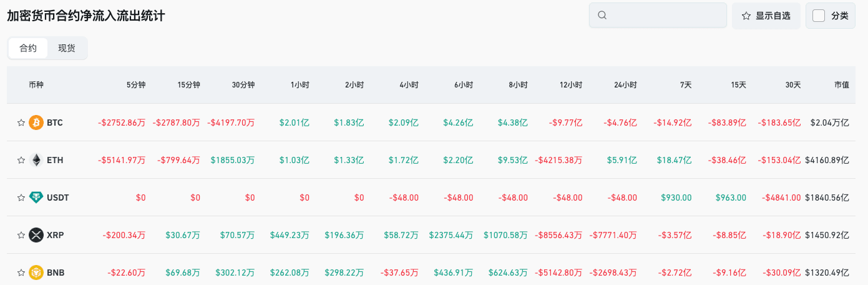Open the green Tether logo
868x285 pixels.
coord(36,197)
